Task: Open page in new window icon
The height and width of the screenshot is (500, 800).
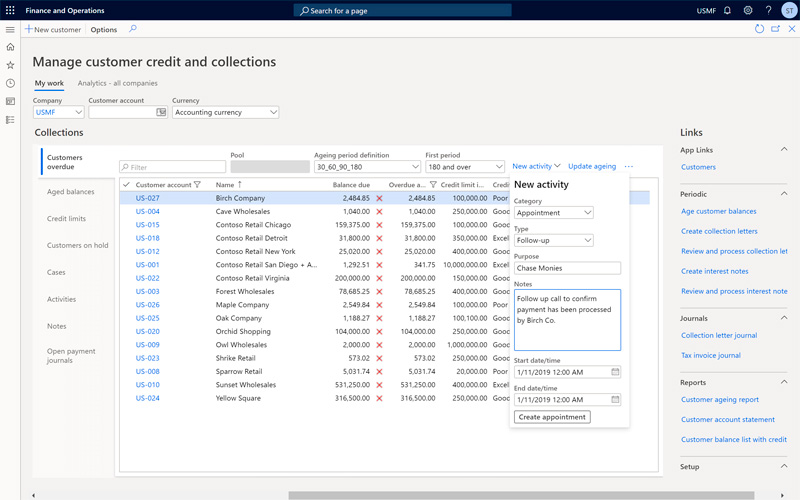Action: (x=776, y=29)
